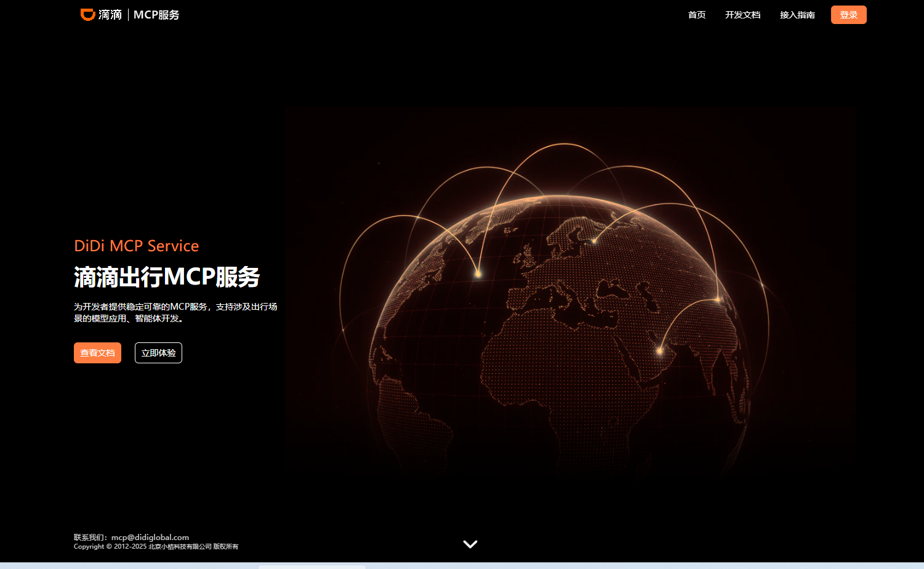This screenshot has height=569, width=924.
Task: Click the 立即体验 outlined button
Action: tap(158, 353)
